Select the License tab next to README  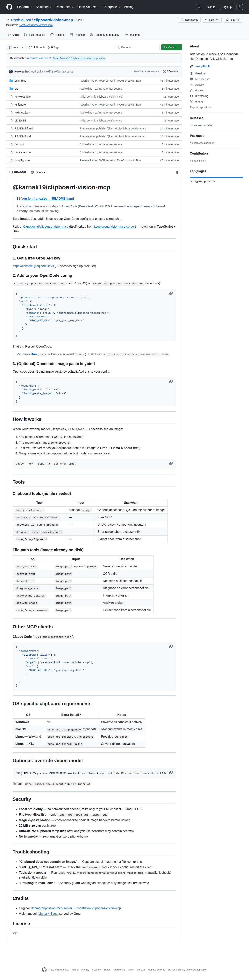click(x=38, y=172)
